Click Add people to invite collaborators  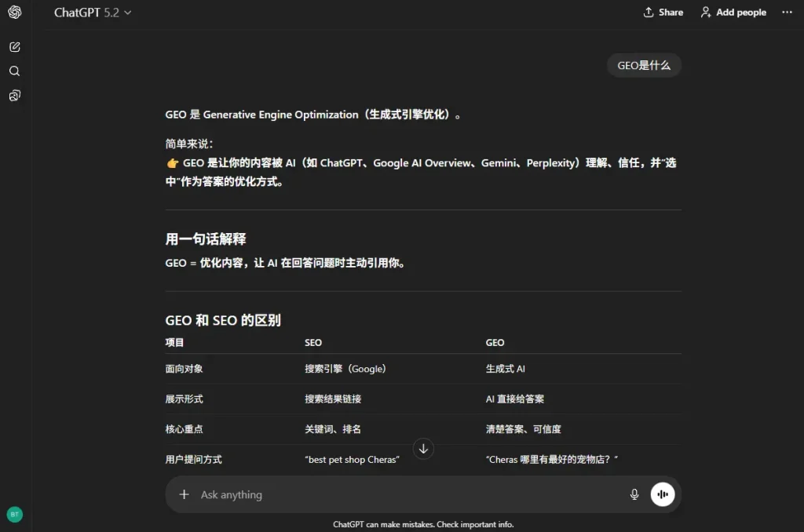(733, 12)
